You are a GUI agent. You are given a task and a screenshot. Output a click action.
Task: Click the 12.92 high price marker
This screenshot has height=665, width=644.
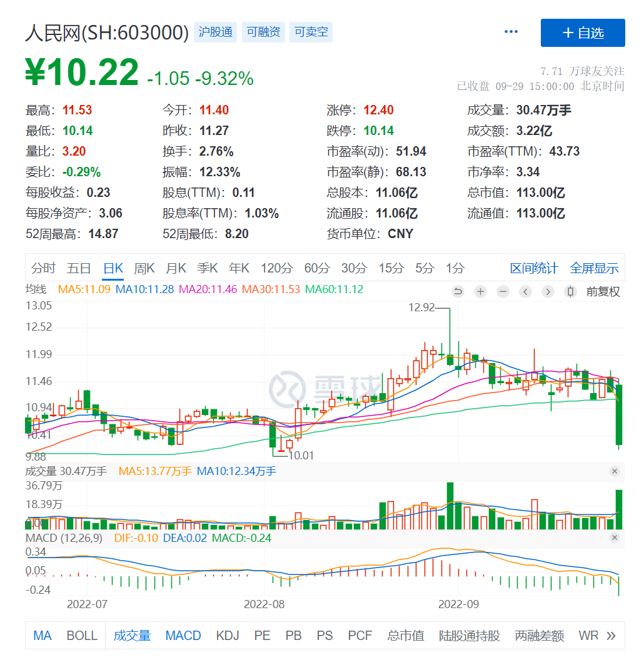pyautogui.click(x=421, y=307)
